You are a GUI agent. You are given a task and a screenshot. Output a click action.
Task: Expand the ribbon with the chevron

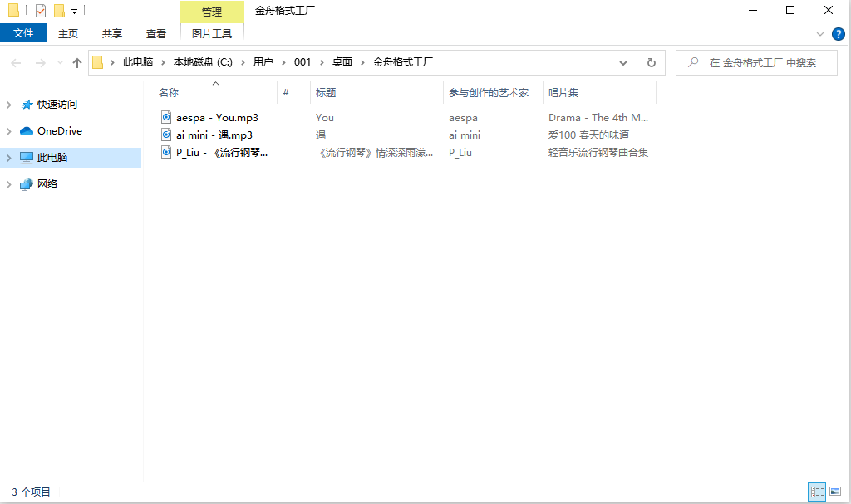819,34
